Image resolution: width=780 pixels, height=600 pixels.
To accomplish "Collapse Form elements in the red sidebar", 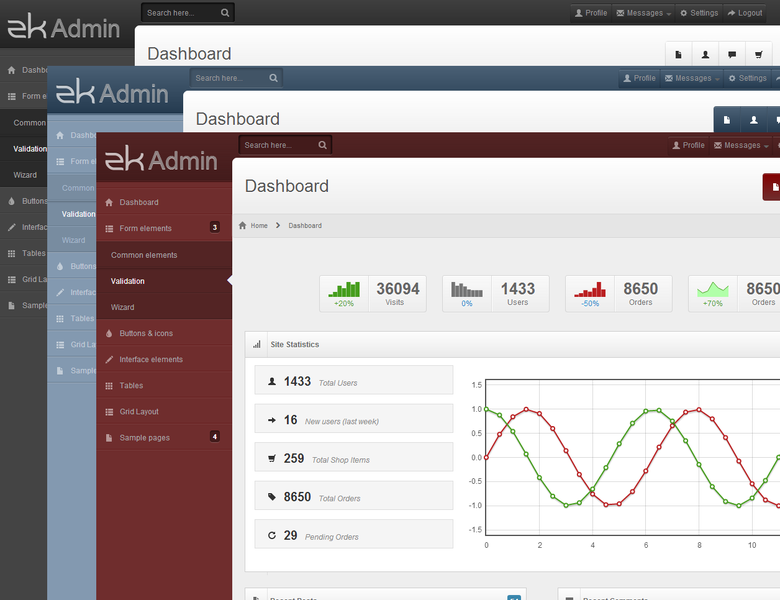I will 145,228.
